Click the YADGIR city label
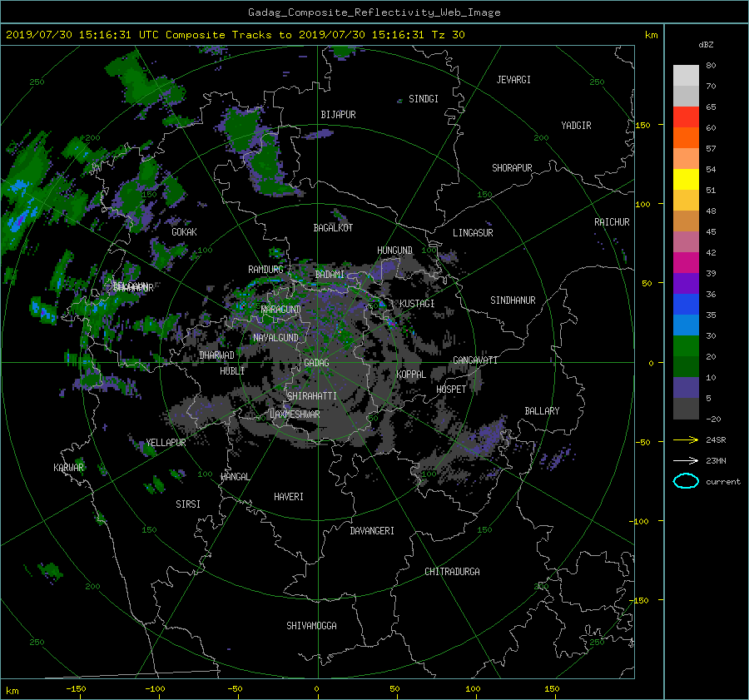Image resolution: width=749 pixels, height=700 pixels. [x=576, y=126]
